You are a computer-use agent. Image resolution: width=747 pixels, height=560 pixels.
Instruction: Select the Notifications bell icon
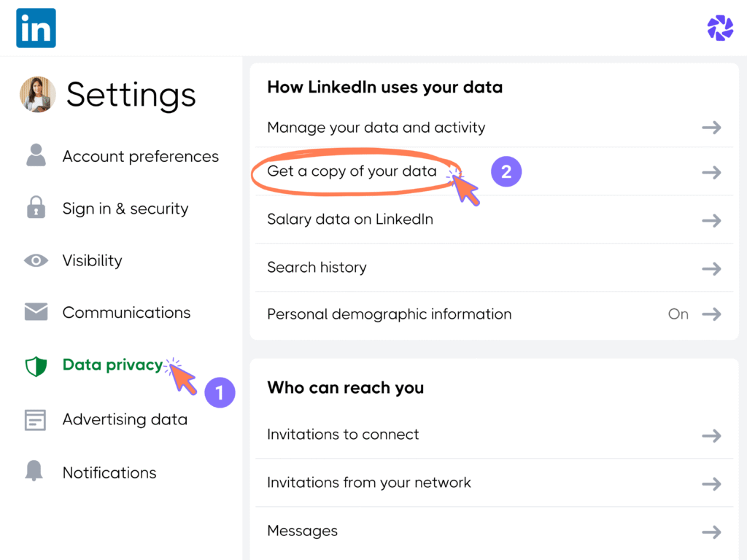point(35,472)
